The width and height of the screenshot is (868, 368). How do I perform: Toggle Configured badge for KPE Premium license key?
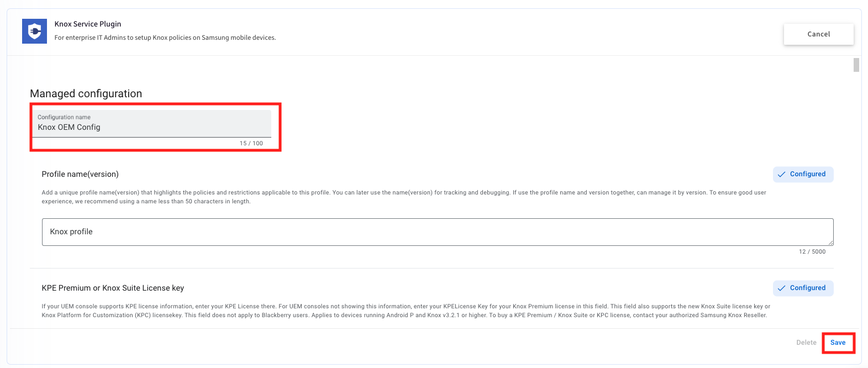(x=803, y=288)
